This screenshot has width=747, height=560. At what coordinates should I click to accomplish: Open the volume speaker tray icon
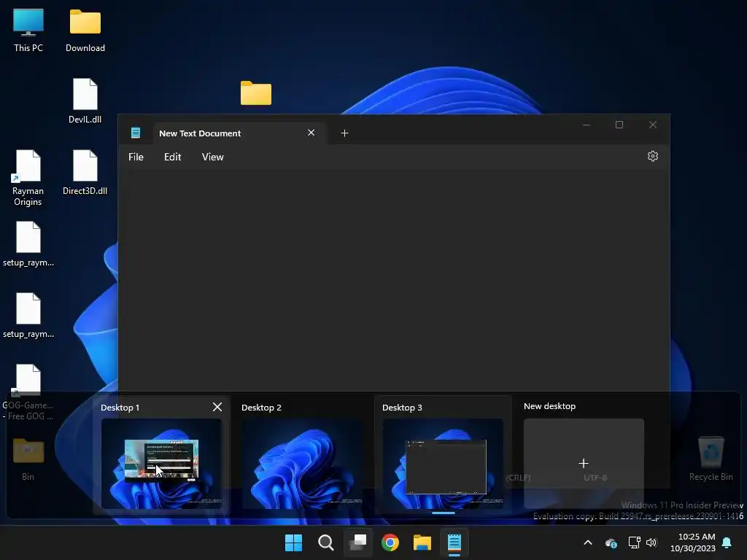(651, 542)
